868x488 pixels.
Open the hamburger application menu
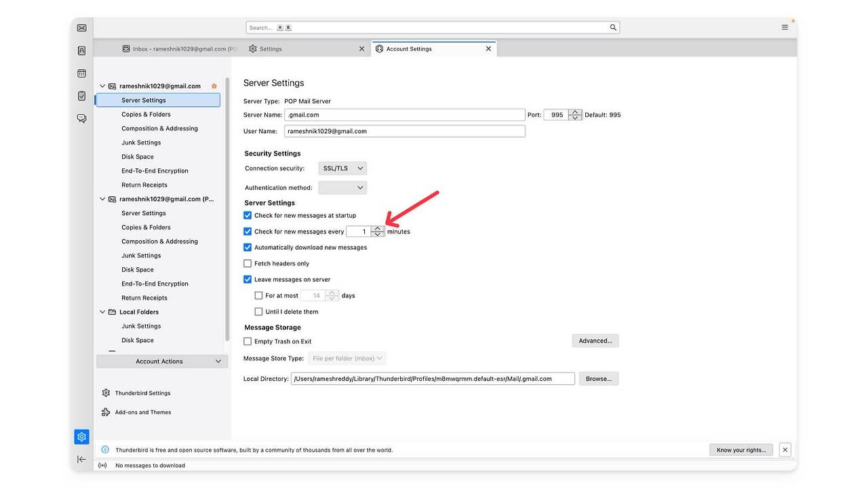(785, 28)
